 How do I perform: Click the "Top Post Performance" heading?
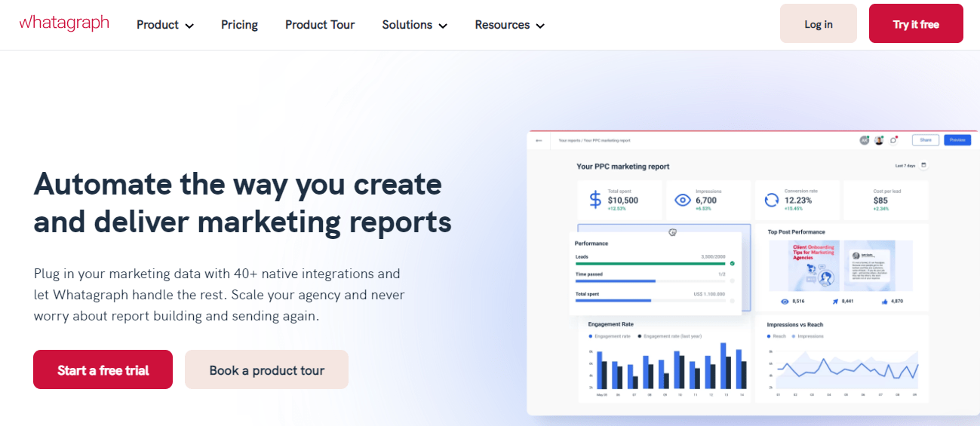[x=796, y=232]
